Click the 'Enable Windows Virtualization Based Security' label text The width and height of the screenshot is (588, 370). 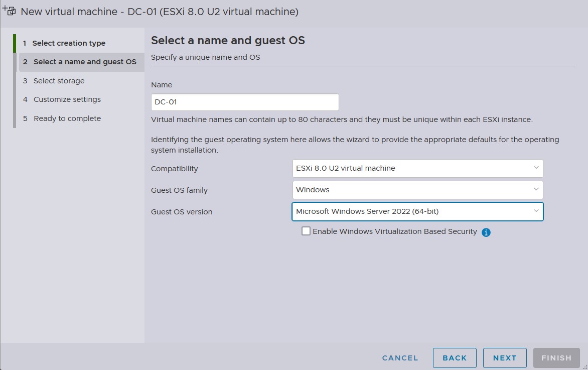point(394,231)
